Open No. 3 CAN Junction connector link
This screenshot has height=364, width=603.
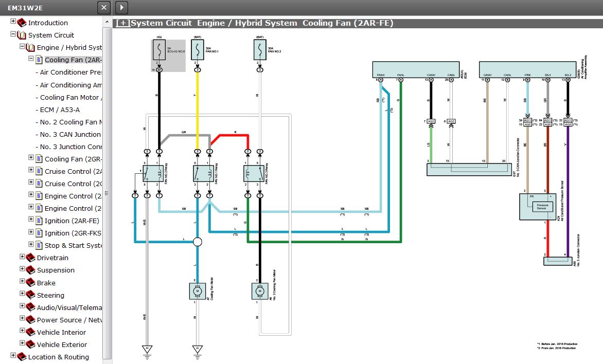coord(70,134)
